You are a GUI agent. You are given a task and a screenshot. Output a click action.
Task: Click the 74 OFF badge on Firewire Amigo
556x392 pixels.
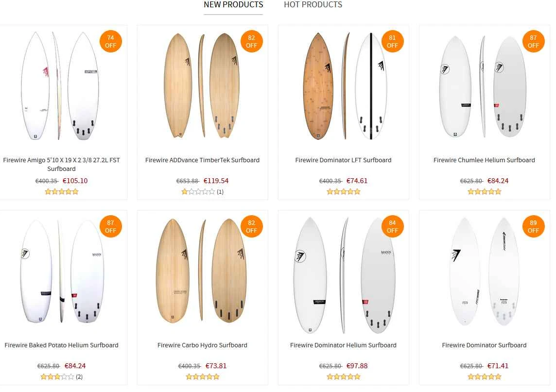111,41
